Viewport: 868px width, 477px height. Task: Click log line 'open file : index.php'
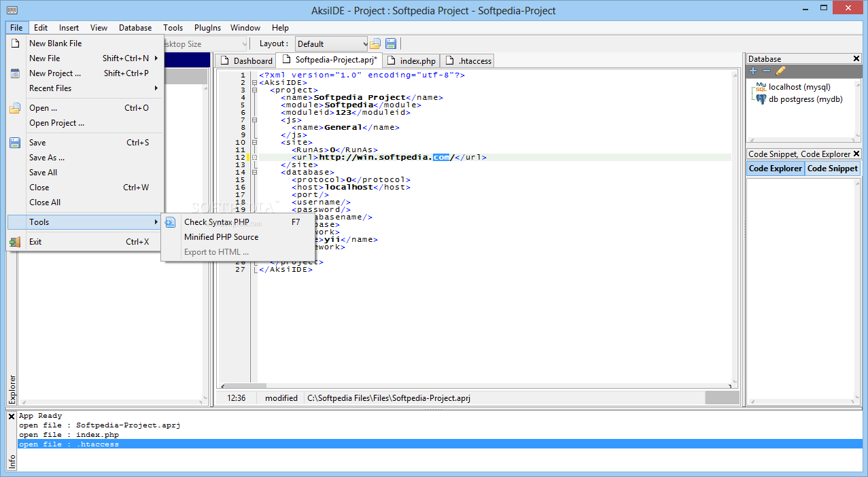pos(69,435)
